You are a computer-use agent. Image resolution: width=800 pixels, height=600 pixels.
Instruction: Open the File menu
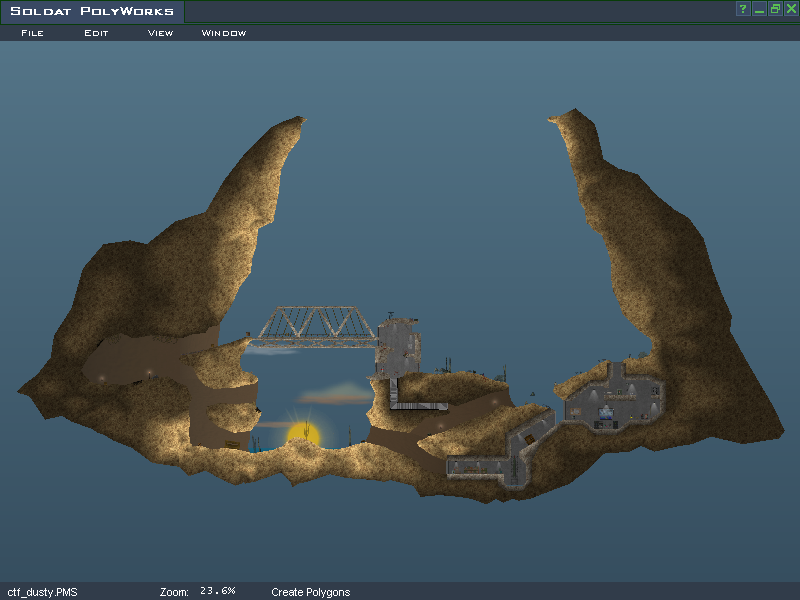(x=32, y=33)
